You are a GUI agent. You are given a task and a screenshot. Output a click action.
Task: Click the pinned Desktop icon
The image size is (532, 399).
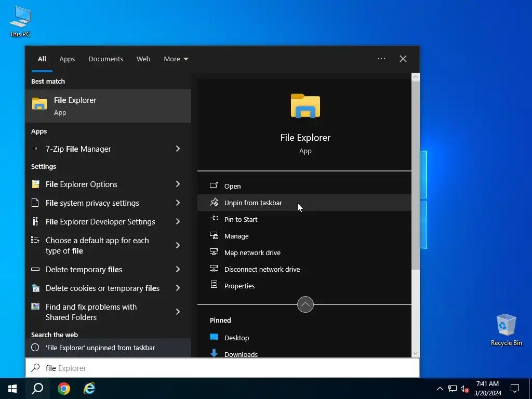[214, 337]
